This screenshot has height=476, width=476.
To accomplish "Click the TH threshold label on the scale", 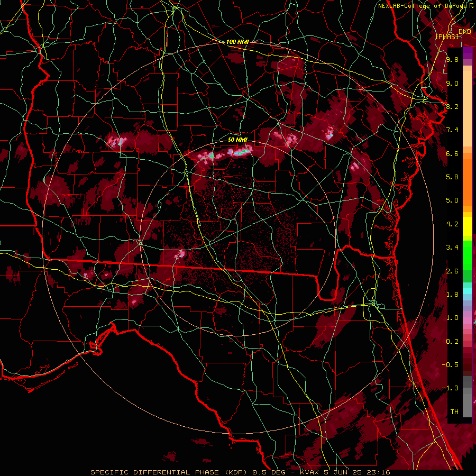I will pos(454,412).
